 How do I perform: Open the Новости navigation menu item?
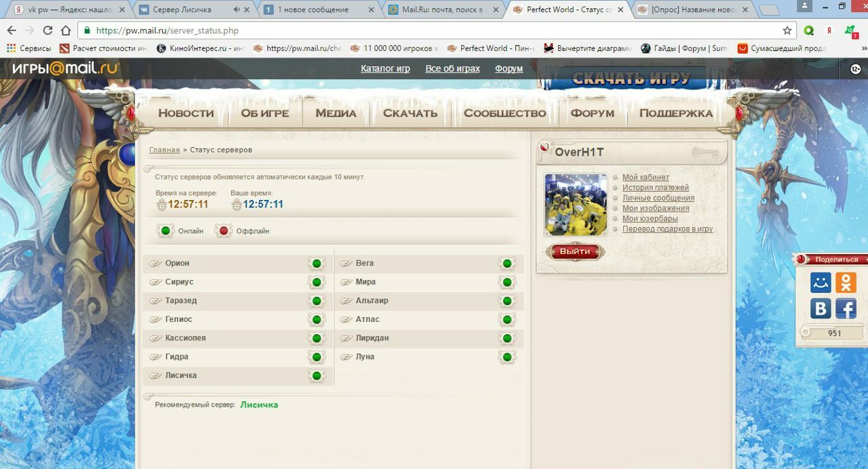click(x=186, y=113)
